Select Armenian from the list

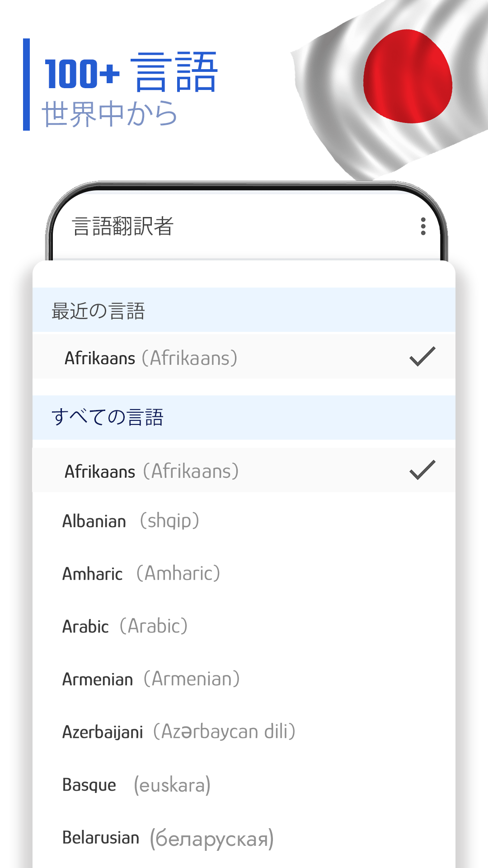click(x=244, y=679)
